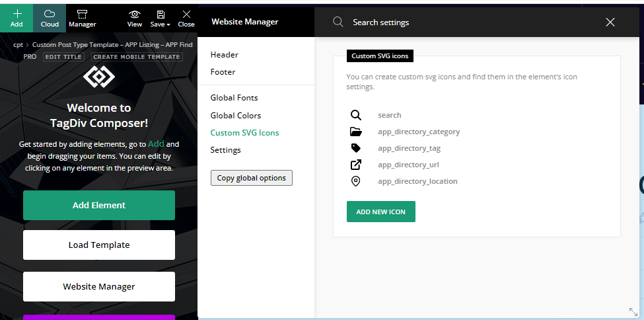Open the Manager toolbar button
Image resolution: width=644 pixels, height=320 pixels.
(x=82, y=18)
